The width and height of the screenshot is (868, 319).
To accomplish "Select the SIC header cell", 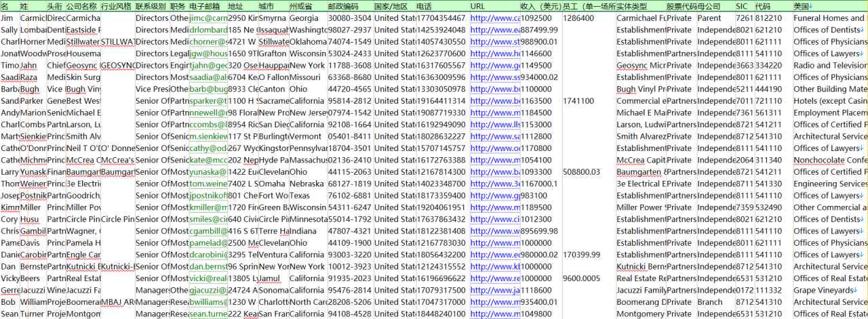I will click(745, 6).
